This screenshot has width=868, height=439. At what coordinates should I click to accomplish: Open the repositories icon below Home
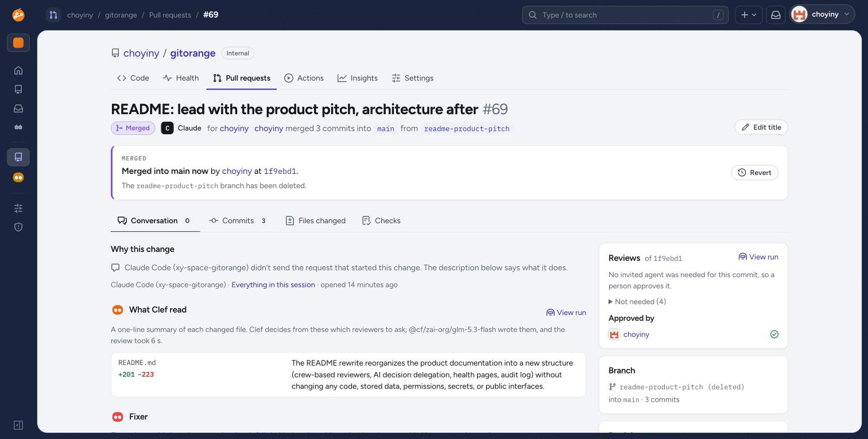click(18, 90)
